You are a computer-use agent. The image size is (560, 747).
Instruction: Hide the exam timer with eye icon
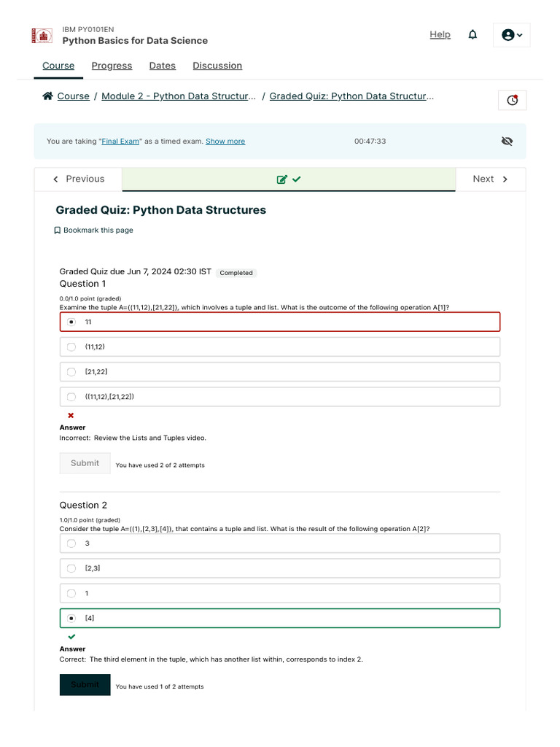(x=507, y=142)
